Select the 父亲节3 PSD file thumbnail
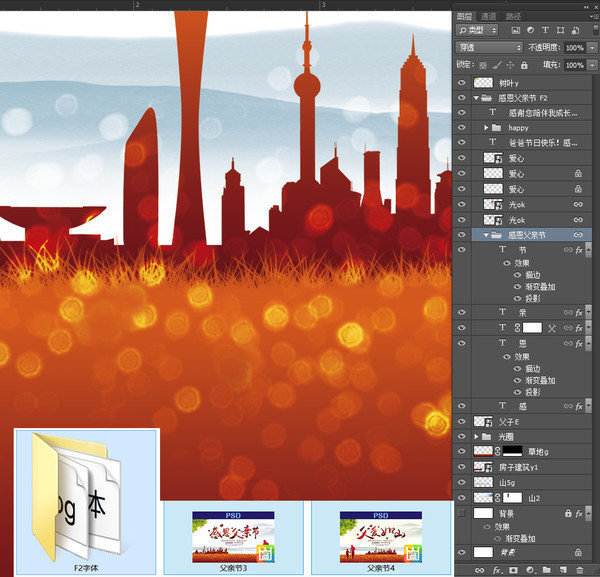 click(x=233, y=538)
